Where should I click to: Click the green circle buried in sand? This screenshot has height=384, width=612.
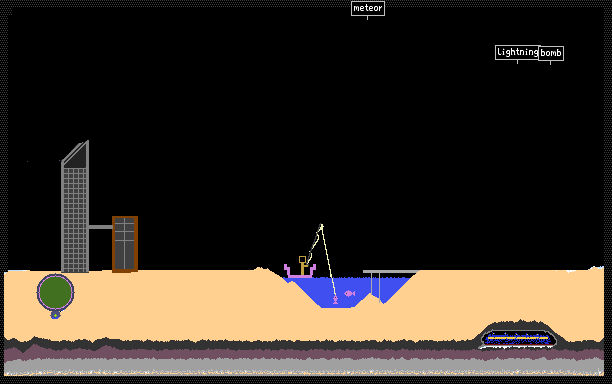(x=55, y=292)
